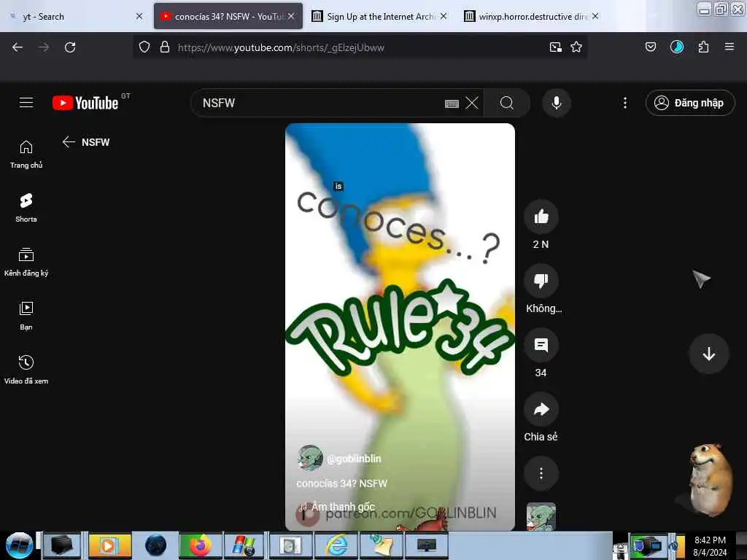Switch to Sign Up at Internet Archive tab
This screenshot has height=560, width=747.
point(380,17)
